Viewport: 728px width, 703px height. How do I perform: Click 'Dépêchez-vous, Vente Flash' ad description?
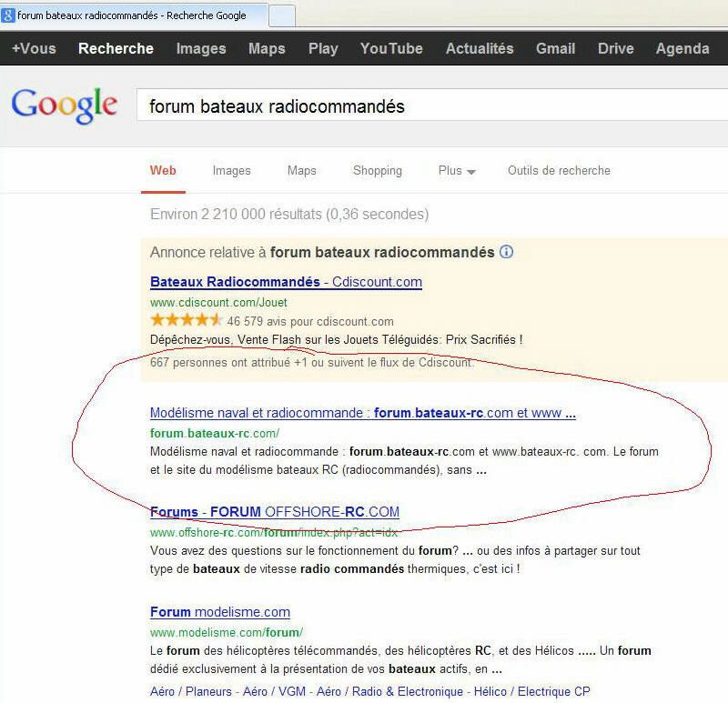(x=337, y=339)
